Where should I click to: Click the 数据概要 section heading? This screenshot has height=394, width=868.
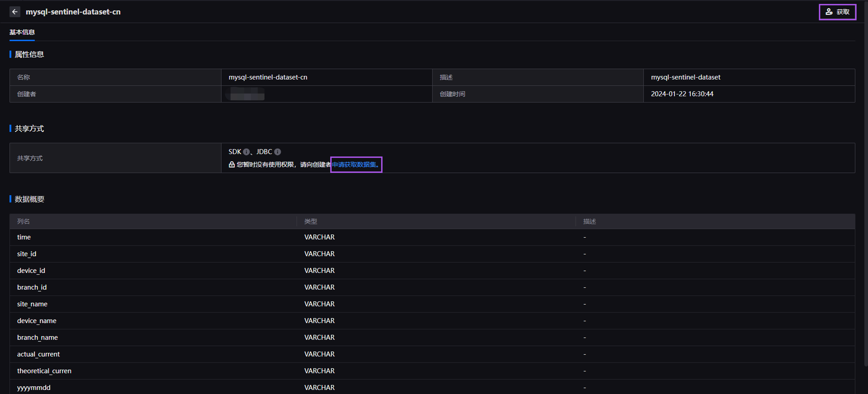click(29, 199)
